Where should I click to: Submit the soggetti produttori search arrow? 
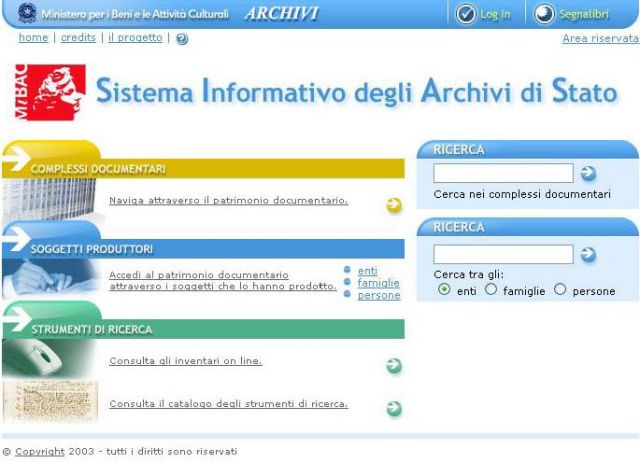[x=588, y=254]
